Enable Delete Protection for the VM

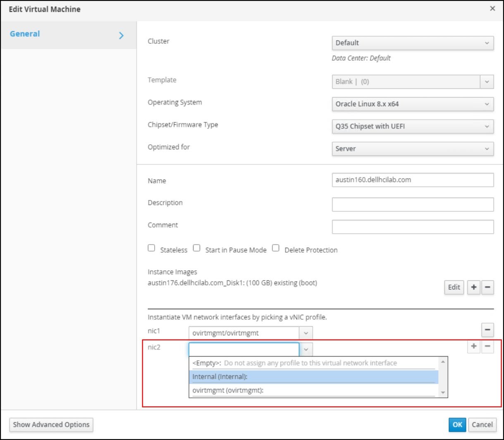click(275, 247)
